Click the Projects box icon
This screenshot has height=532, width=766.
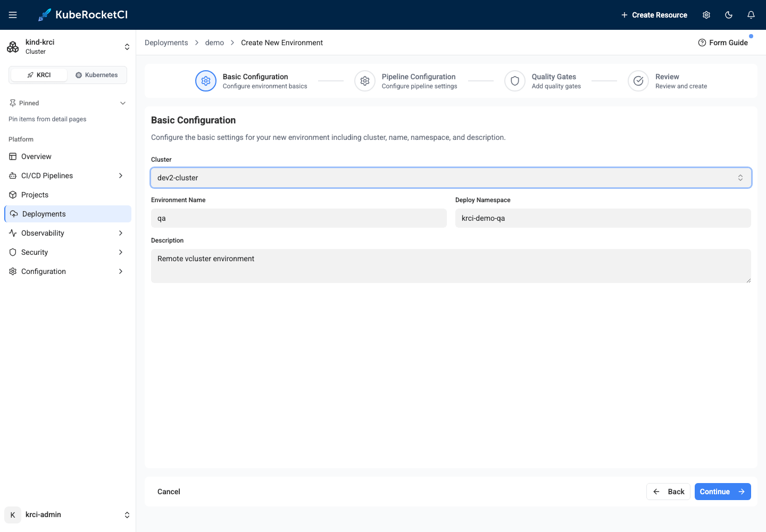pyautogui.click(x=13, y=195)
